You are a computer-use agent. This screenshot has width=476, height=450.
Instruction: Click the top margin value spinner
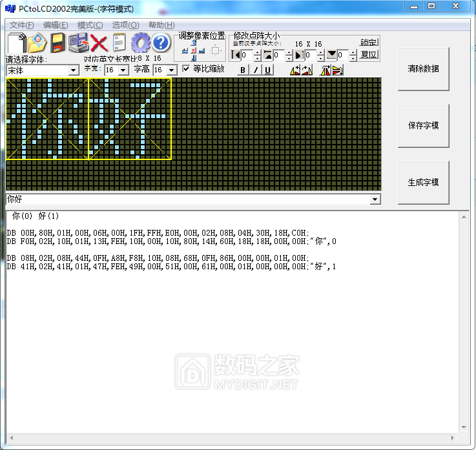tap(289, 56)
